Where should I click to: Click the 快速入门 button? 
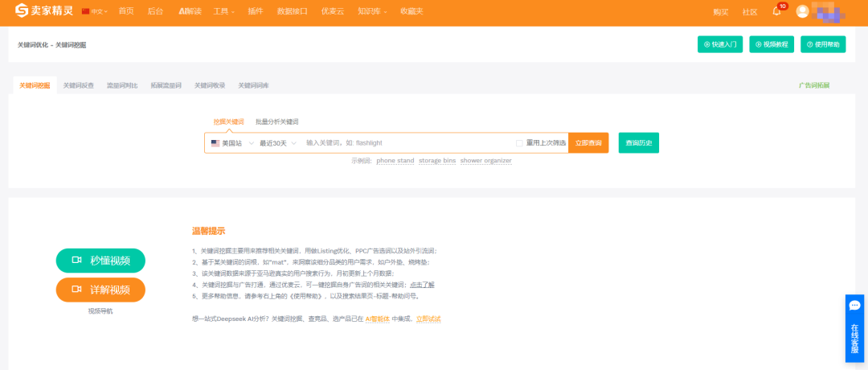tap(719, 44)
